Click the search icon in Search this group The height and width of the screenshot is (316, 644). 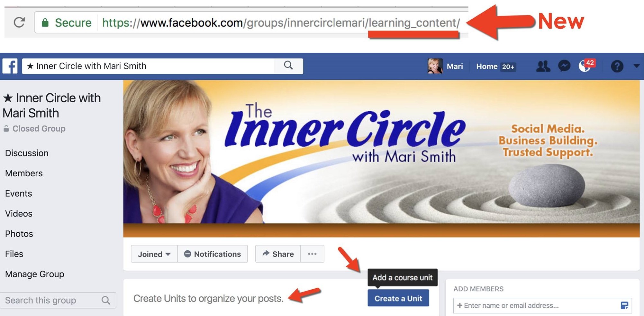106,301
